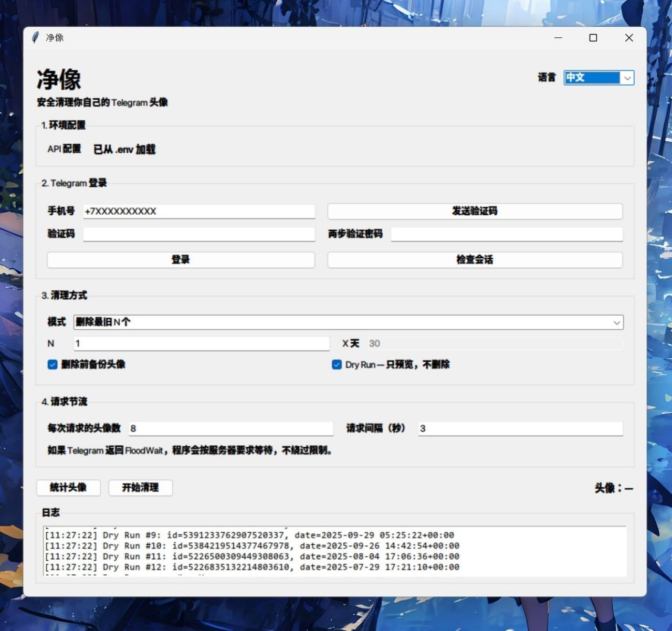Screen dimensions: 672x631
Task: Click the 检查会话 button
Action: (475, 260)
